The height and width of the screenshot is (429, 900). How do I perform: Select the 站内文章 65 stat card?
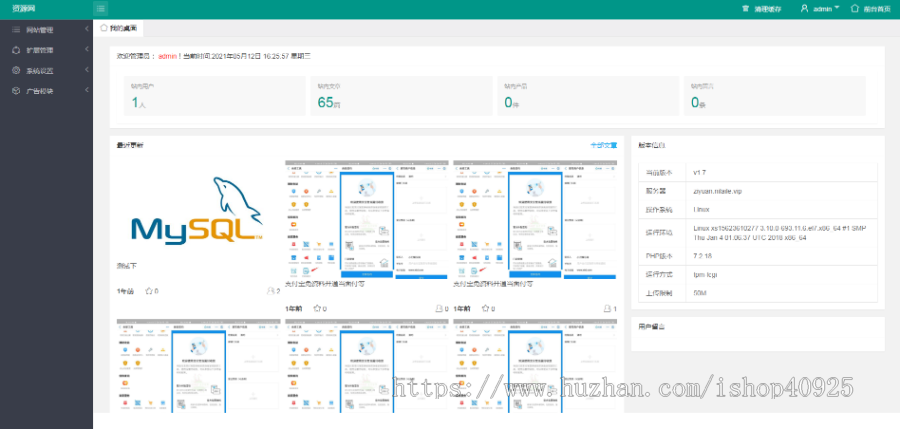pyautogui.click(x=401, y=95)
